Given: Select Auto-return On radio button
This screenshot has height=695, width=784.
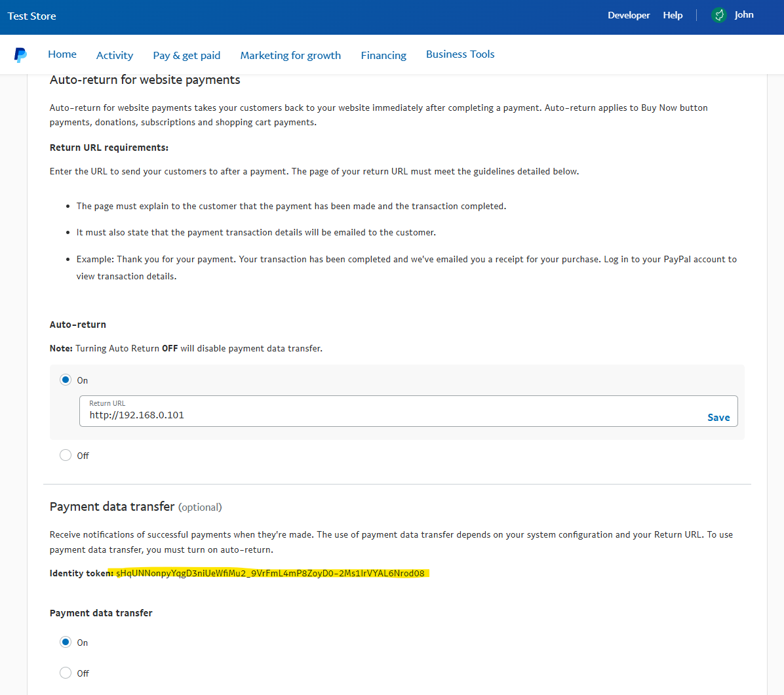Looking at the screenshot, I should coord(66,380).
